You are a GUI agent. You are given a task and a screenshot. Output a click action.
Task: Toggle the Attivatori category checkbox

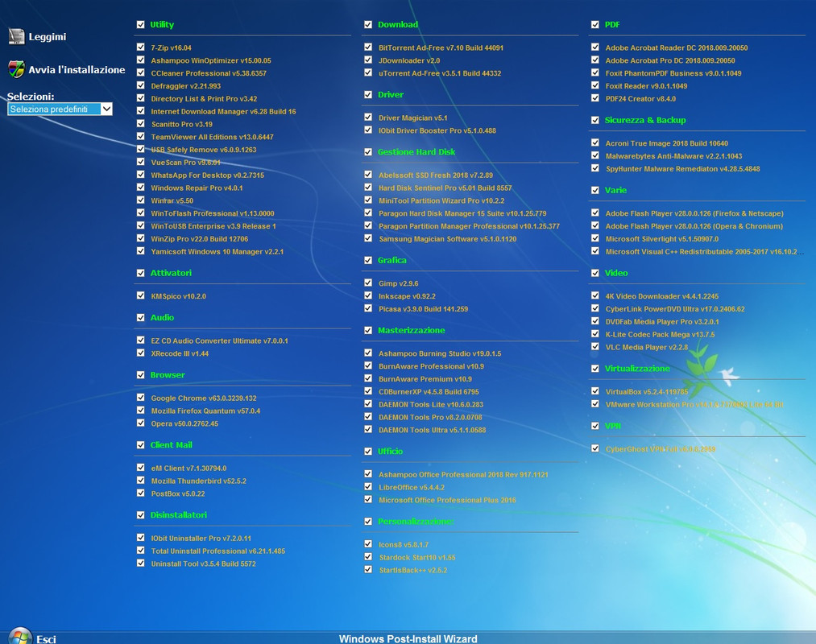[140, 273]
